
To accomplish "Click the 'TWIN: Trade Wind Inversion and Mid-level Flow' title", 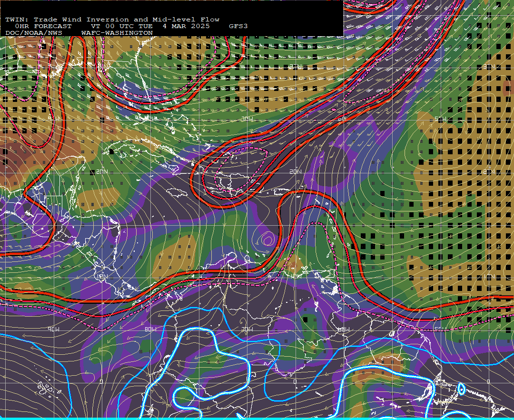I will click(x=112, y=20).
